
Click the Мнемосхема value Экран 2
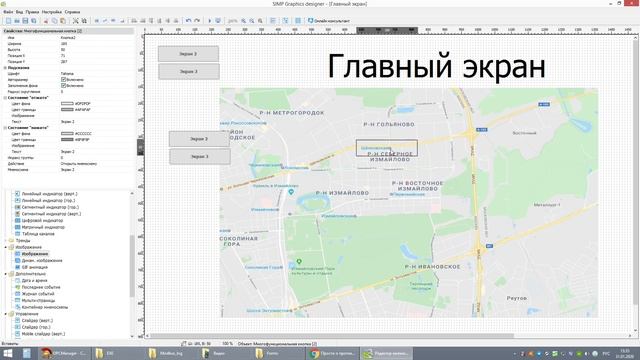pyautogui.click(x=96, y=170)
